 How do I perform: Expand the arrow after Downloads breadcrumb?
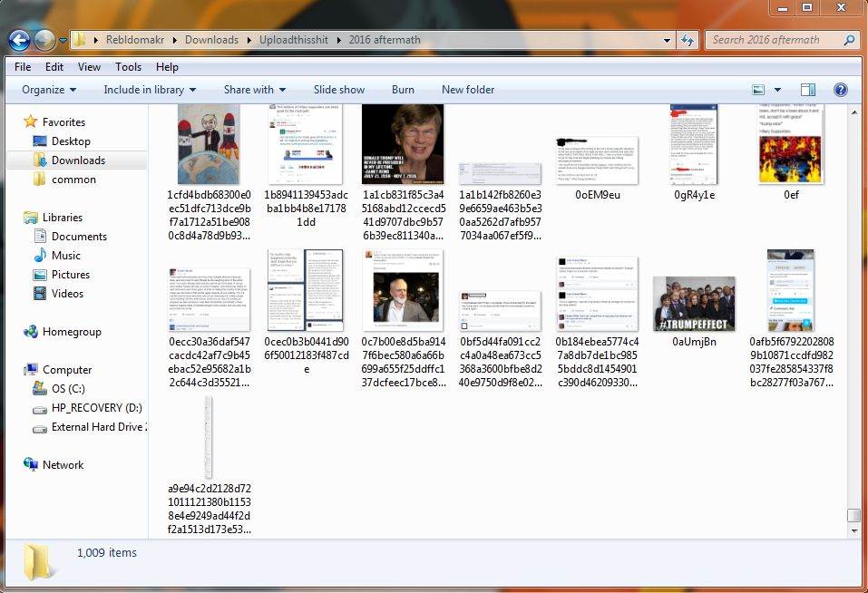pyautogui.click(x=249, y=41)
